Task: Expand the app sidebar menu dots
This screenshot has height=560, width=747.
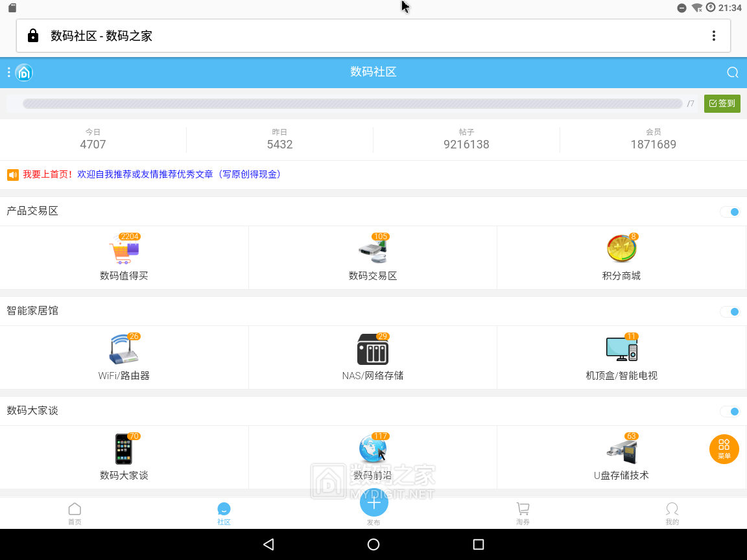Action: [8, 73]
